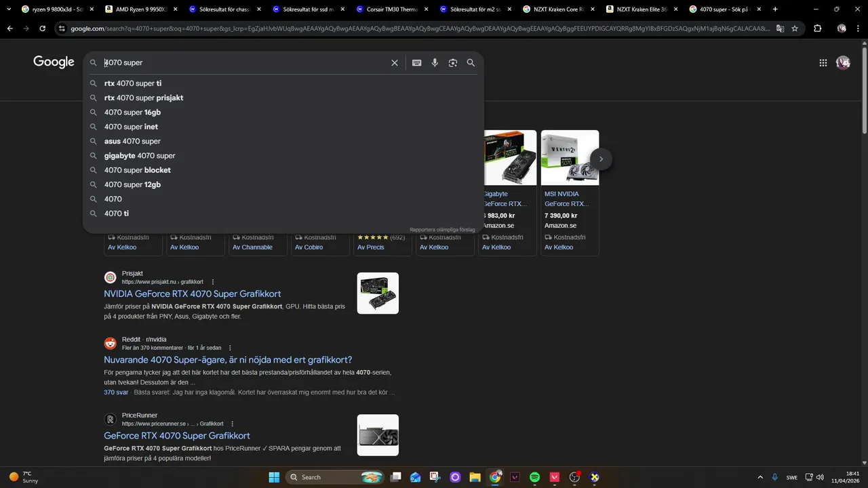Go to Google home via logo
Screen dimensions: 868x488
pos(54,62)
